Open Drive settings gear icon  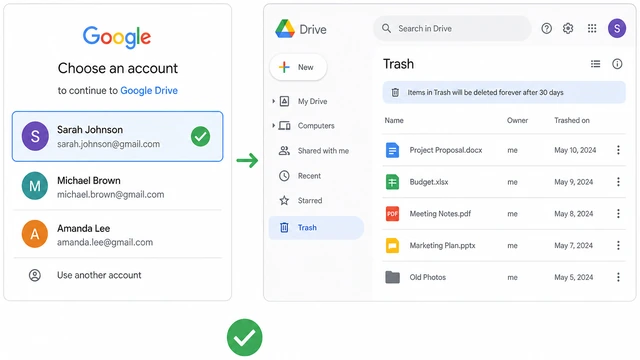pyautogui.click(x=568, y=28)
